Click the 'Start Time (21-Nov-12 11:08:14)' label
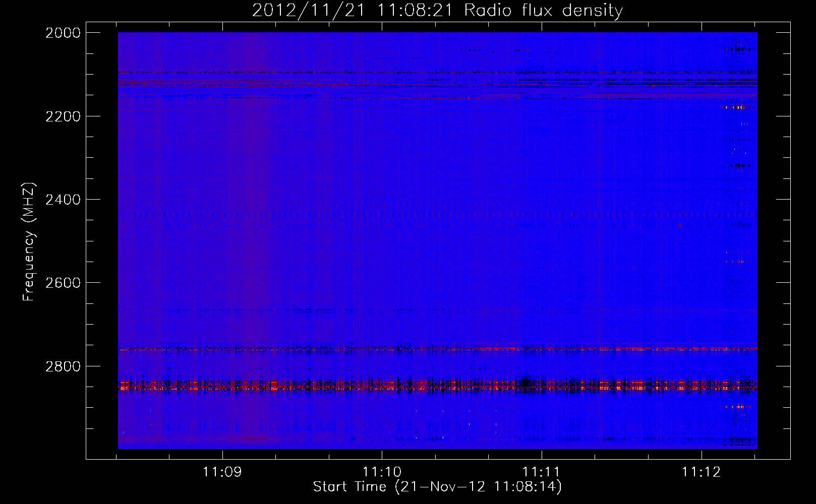 coord(437,487)
